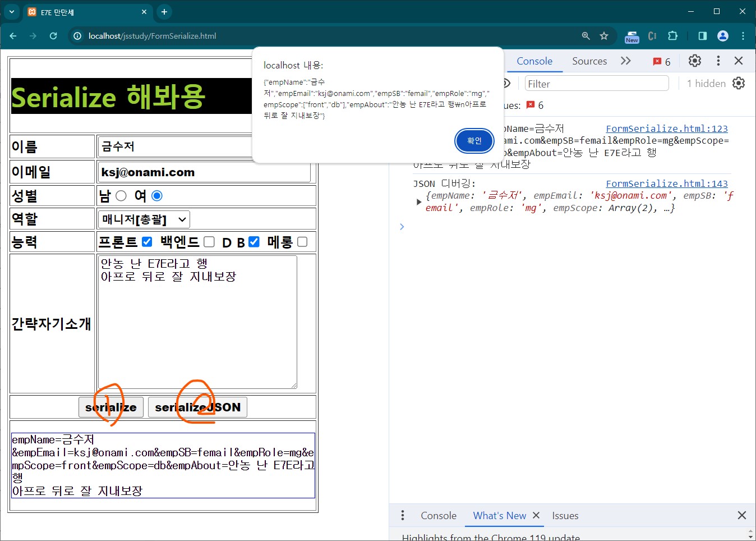
Task: Click the serialized output text box
Action: point(163,465)
